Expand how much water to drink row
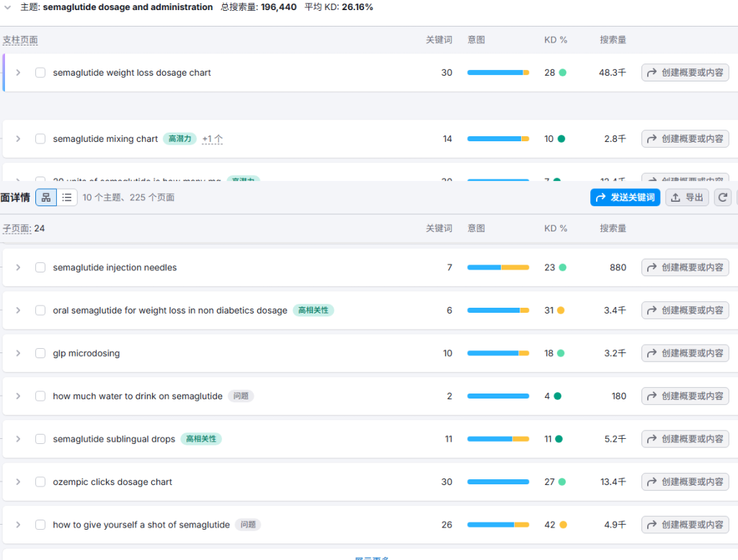Viewport: 738px width, 560px height. pos(18,396)
